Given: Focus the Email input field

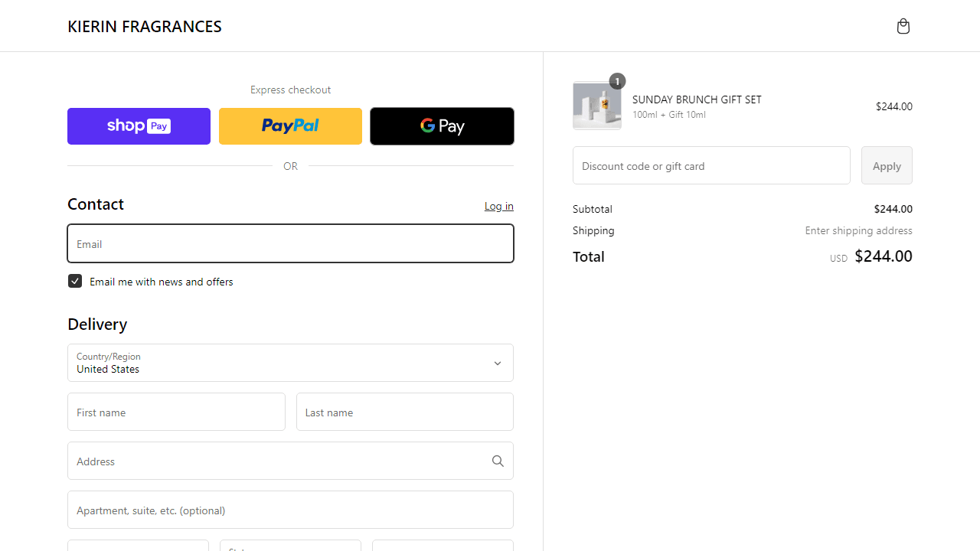Looking at the screenshot, I should click(x=290, y=243).
